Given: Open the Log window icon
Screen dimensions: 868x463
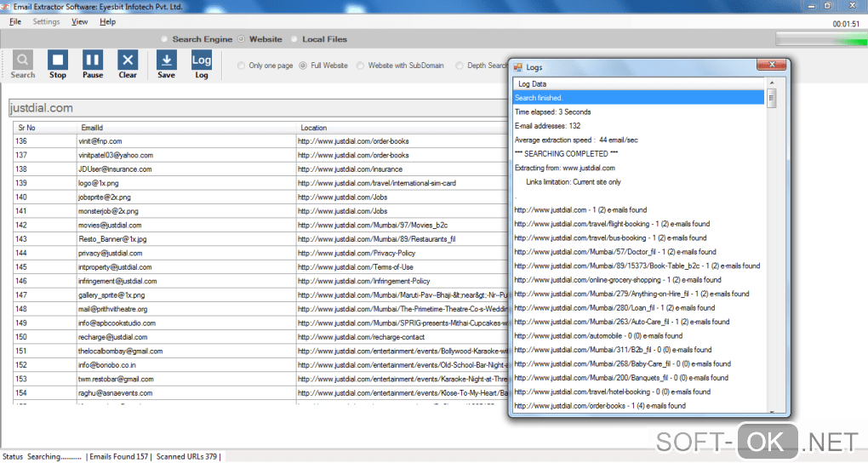Looking at the screenshot, I should click(202, 65).
